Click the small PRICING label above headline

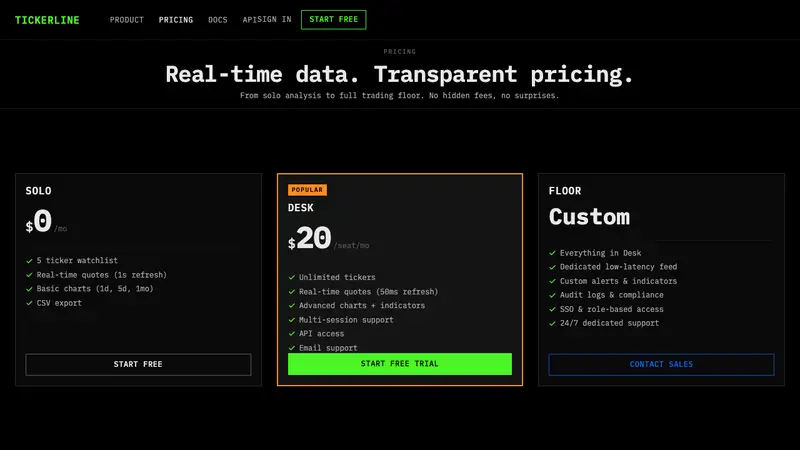[x=399, y=52]
